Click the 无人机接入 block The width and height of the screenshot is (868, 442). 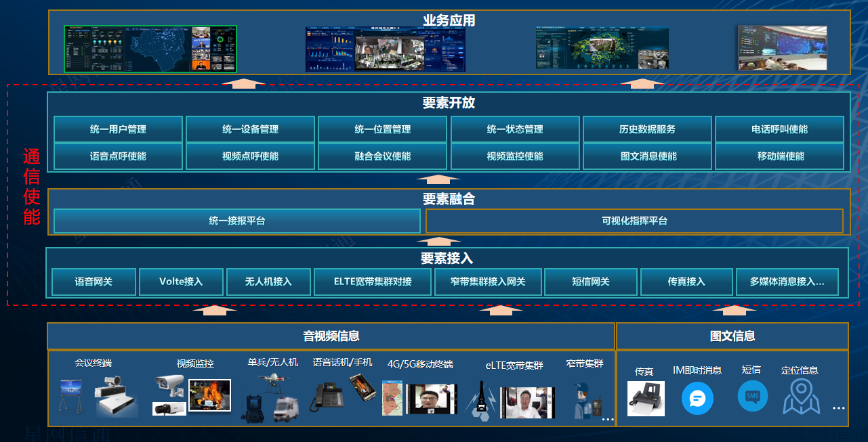(x=268, y=282)
